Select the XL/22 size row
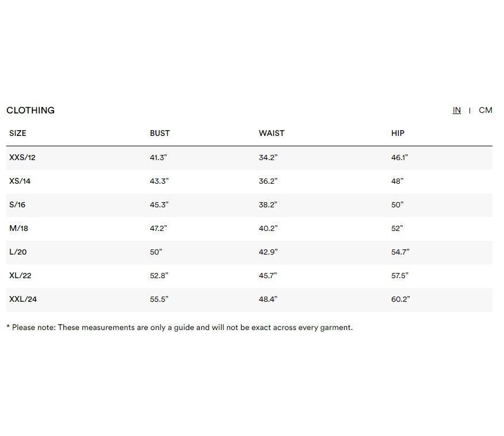This screenshot has width=504, height=436. click(21, 275)
